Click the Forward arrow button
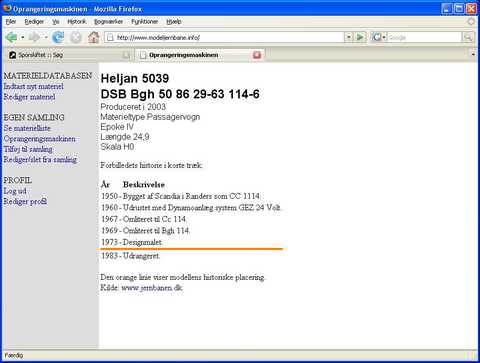480x363 pixels. coord(34,37)
